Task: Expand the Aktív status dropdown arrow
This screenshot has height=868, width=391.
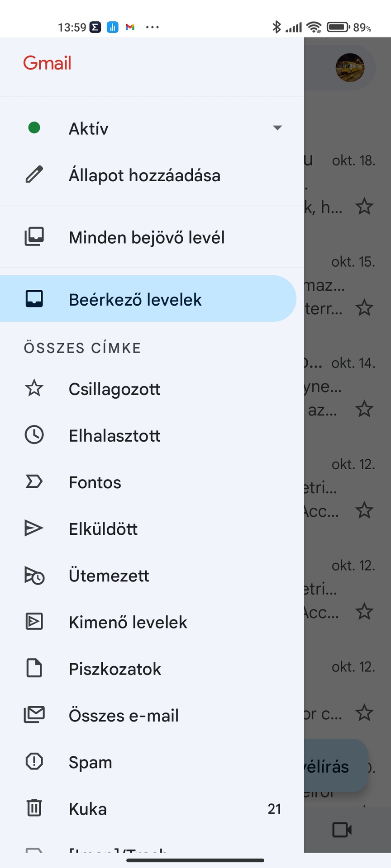Action: [x=277, y=128]
